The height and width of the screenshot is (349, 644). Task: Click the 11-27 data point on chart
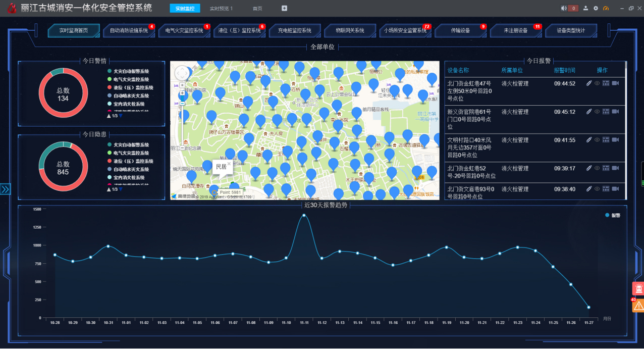[x=588, y=307]
